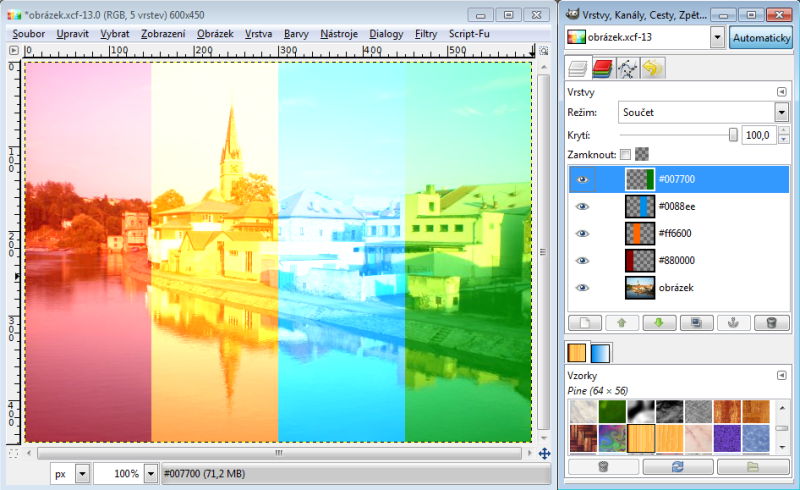800x490 pixels.
Task: Raise the selected layer with up arrow
Action: (x=622, y=323)
